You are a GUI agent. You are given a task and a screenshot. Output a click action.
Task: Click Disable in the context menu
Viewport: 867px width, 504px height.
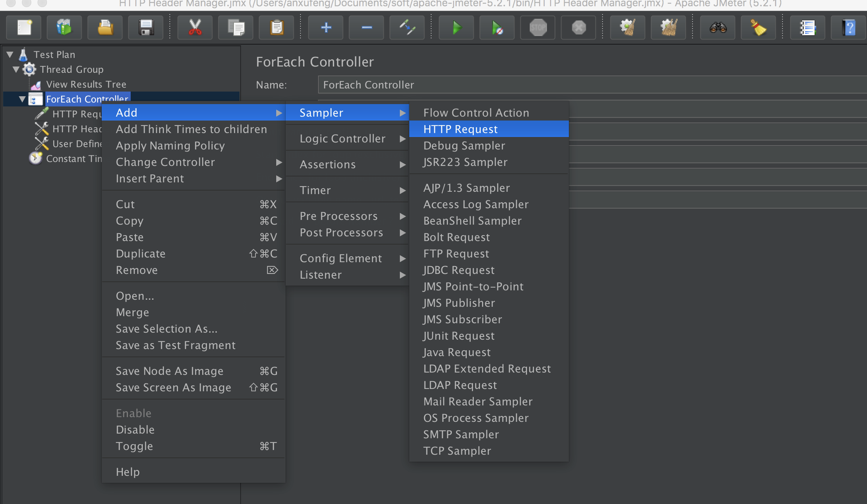[x=135, y=430]
